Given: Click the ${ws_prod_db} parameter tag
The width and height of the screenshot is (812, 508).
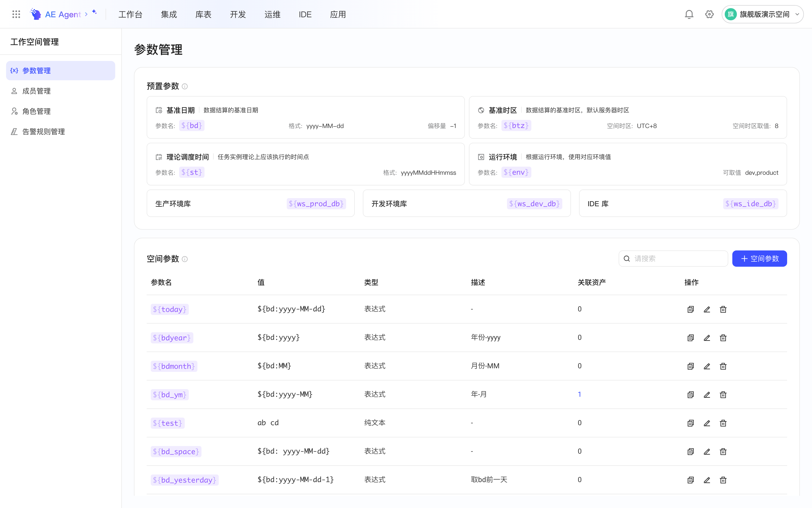Looking at the screenshot, I should [316, 204].
